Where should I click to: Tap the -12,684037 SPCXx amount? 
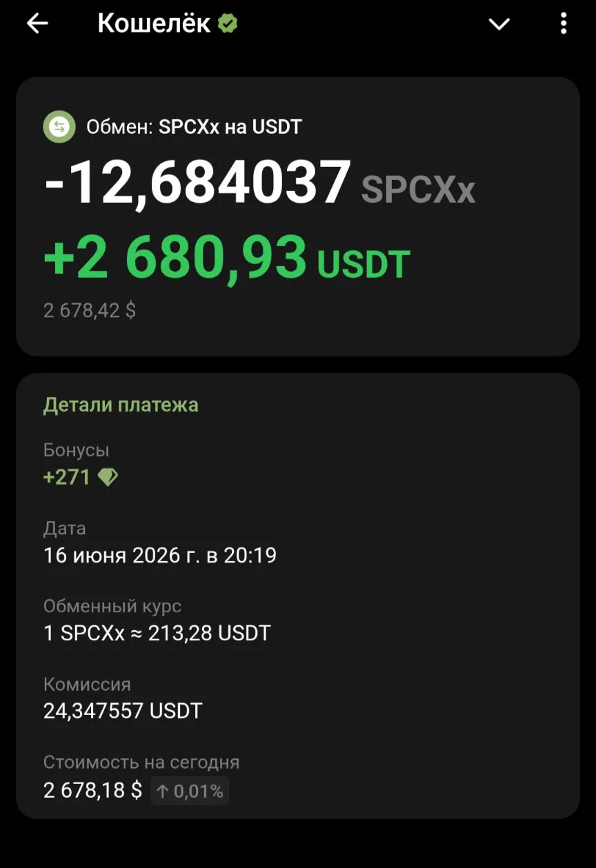click(259, 183)
